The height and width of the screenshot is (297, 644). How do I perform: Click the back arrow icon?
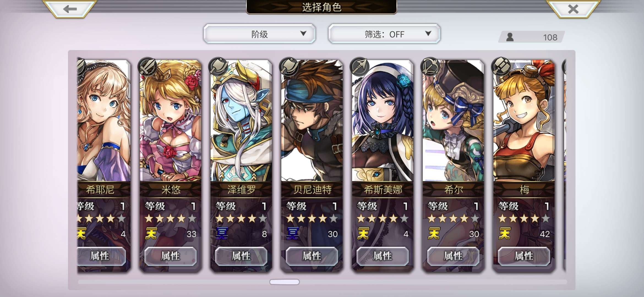point(70,9)
